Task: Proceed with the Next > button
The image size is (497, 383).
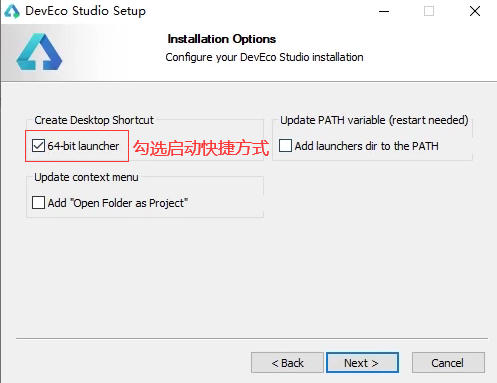Action: click(x=362, y=363)
